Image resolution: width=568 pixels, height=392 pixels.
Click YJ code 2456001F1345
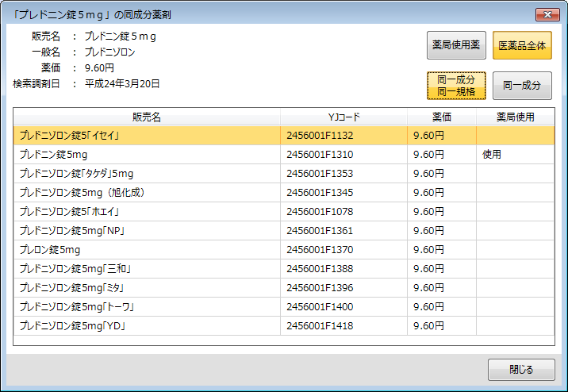pos(320,193)
